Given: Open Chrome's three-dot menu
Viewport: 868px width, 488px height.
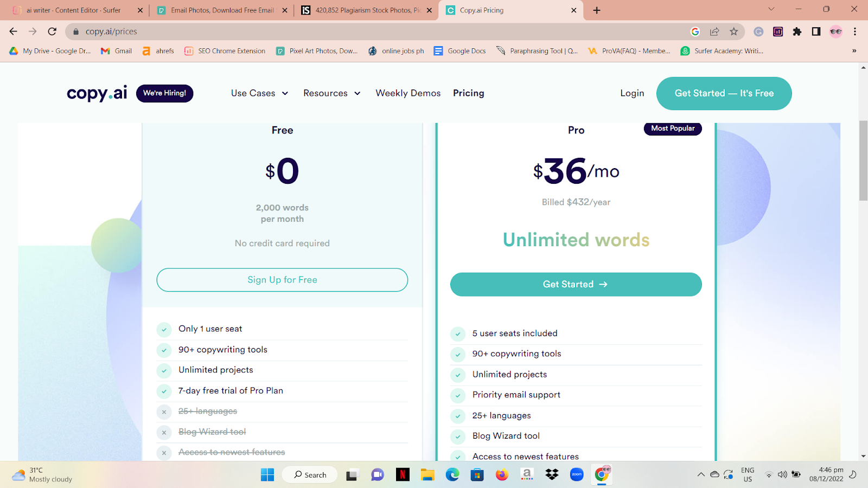Looking at the screenshot, I should tap(855, 31).
